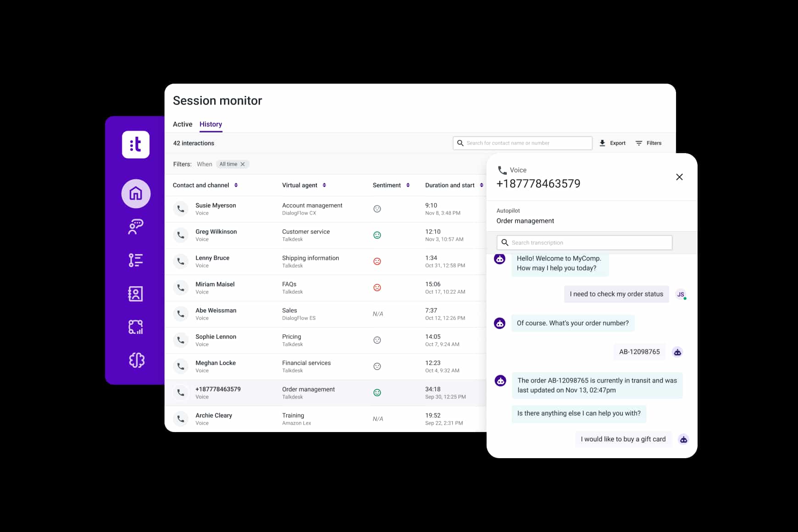Close the Voice transcript panel

[x=679, y=177]
